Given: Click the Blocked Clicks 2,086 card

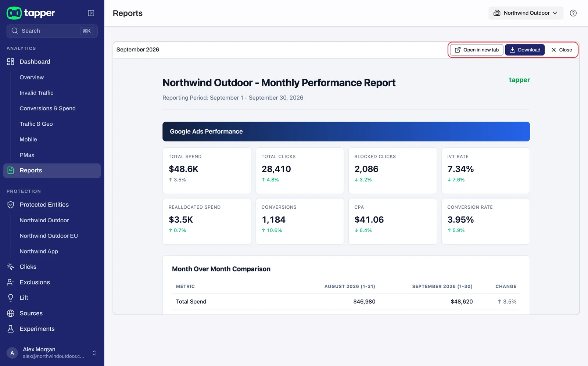Looking at the screenshot, I should [x=392, y=171].
